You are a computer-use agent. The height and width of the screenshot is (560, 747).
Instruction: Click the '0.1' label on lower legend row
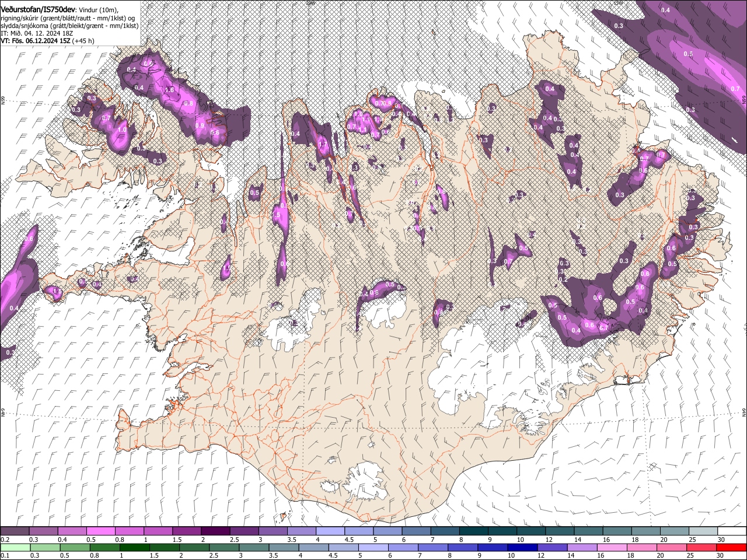point(4,555)
